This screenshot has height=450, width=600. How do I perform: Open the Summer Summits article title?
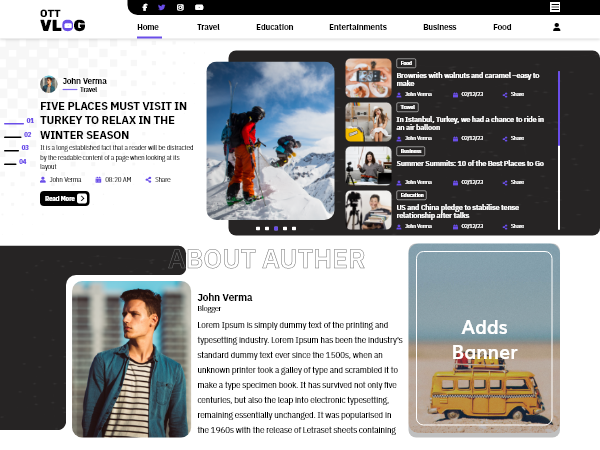tap(470, 163)
